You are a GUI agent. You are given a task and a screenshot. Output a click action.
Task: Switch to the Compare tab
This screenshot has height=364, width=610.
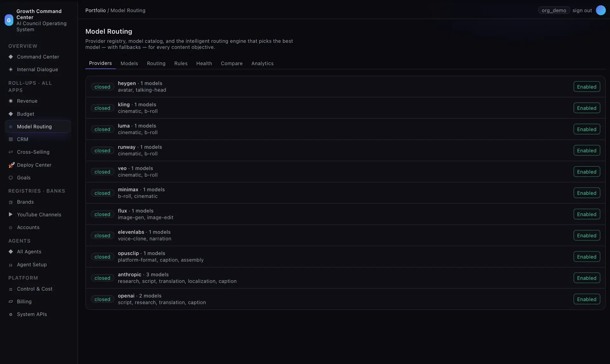(232, 63)
